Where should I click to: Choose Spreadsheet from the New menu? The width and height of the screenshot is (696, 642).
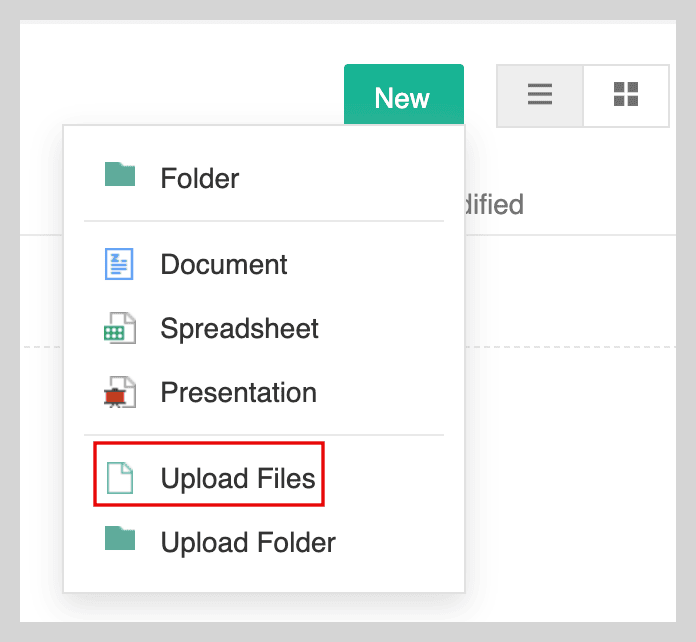(x=240, y=329)
